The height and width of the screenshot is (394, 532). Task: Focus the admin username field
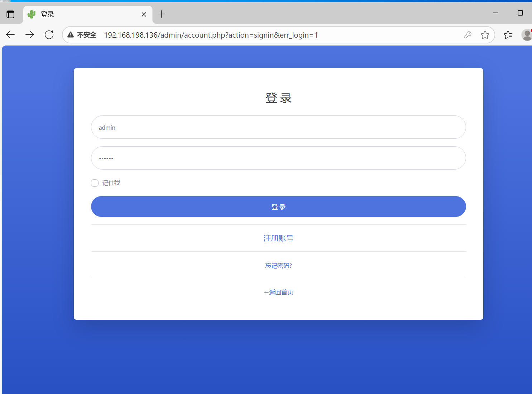pyautogui.click(x=278, y=127)
